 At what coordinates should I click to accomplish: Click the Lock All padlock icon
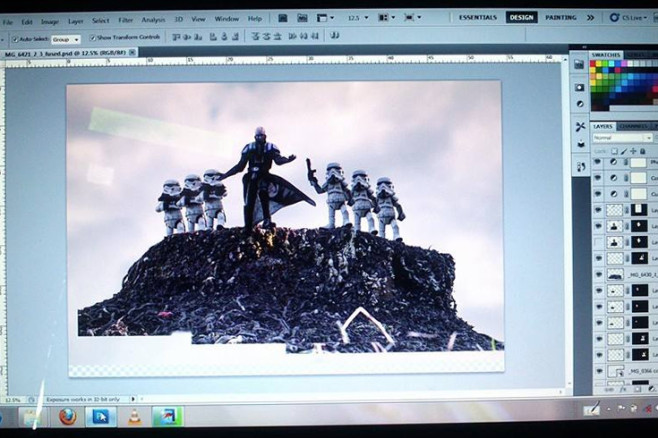[642, 151]
